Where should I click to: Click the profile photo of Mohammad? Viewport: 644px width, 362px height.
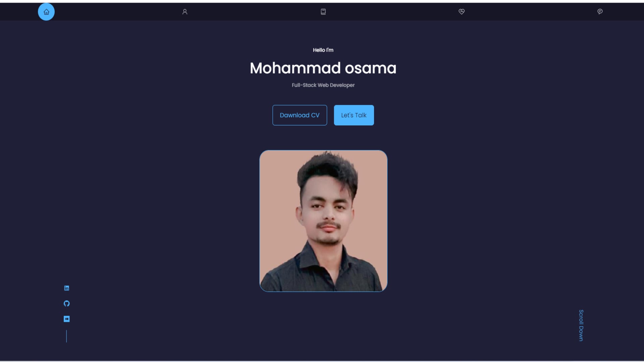323,221
